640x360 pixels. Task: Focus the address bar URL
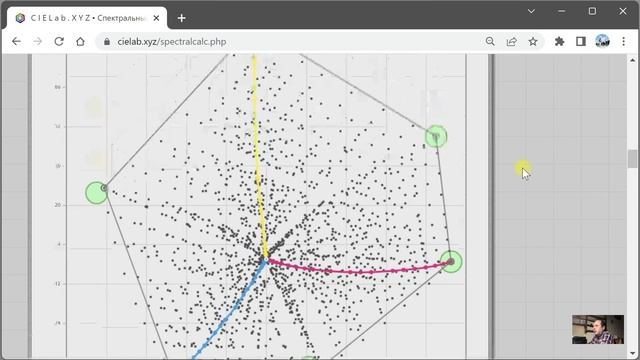[171, 42]
